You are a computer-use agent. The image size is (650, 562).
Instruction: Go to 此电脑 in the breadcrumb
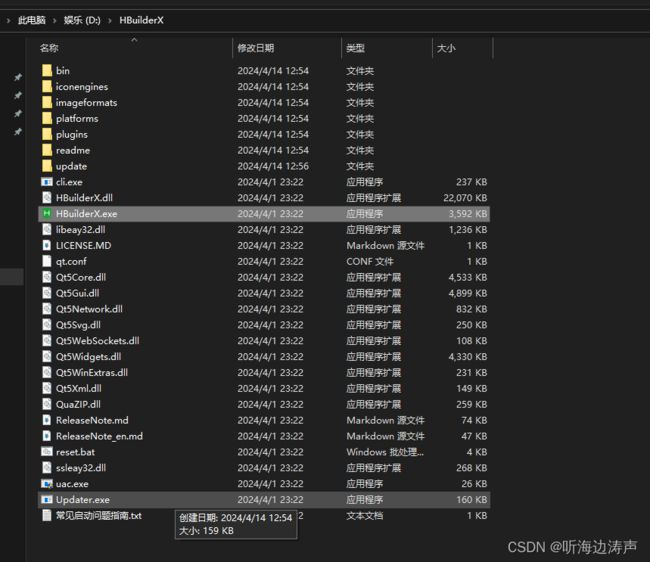(32, 20)
